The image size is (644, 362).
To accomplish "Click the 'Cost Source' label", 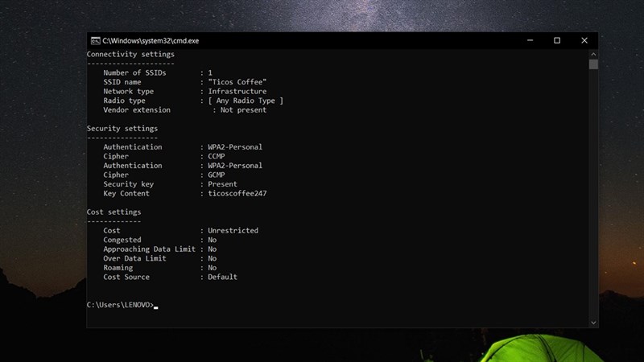I will tap(126, 277).
